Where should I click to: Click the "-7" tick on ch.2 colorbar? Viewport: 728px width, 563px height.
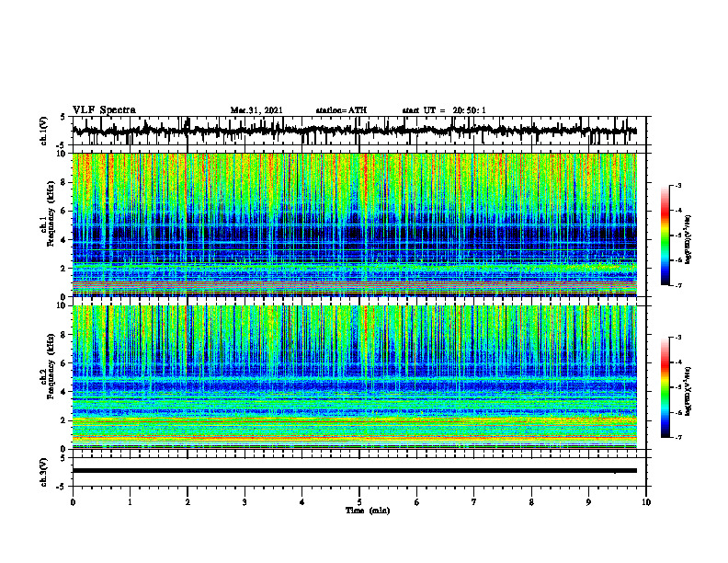tap(678, 437)
